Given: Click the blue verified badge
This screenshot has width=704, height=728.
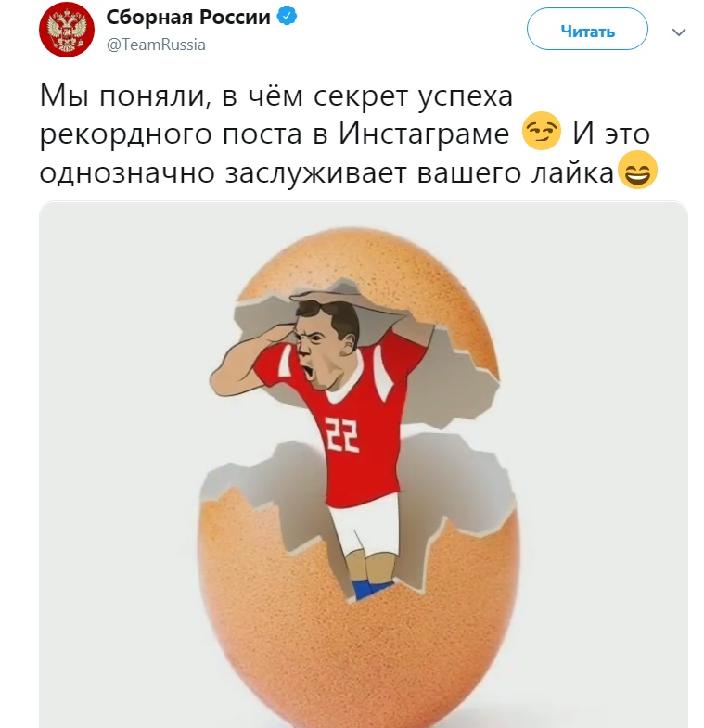Looking at the screenshot, I should [287, 18].
